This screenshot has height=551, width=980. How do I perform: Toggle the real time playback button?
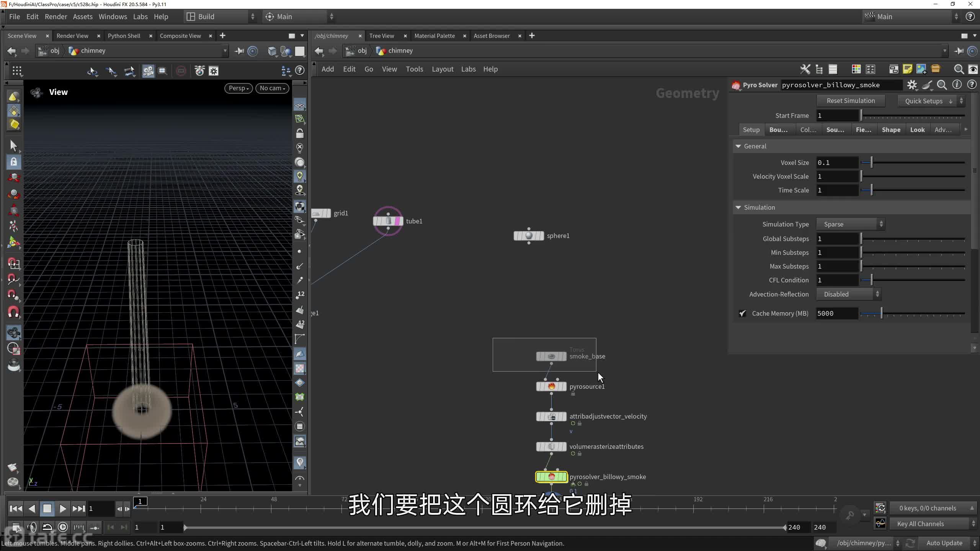[63, 527]
